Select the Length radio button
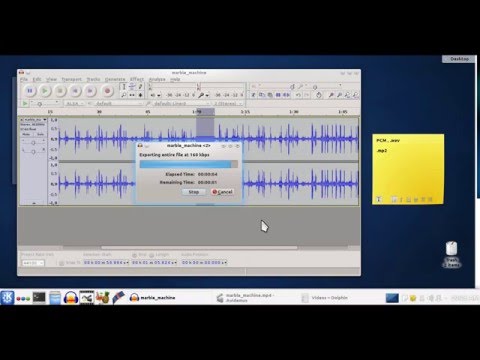Viewport: 480px width, 360px height. coord(152,255)
